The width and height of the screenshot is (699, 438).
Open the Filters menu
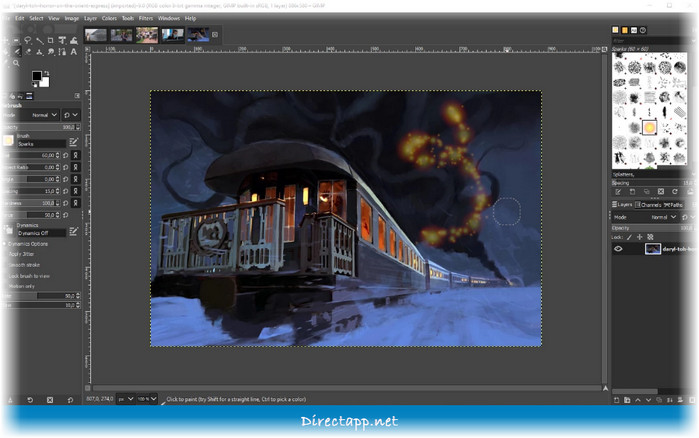pos(146,18)
